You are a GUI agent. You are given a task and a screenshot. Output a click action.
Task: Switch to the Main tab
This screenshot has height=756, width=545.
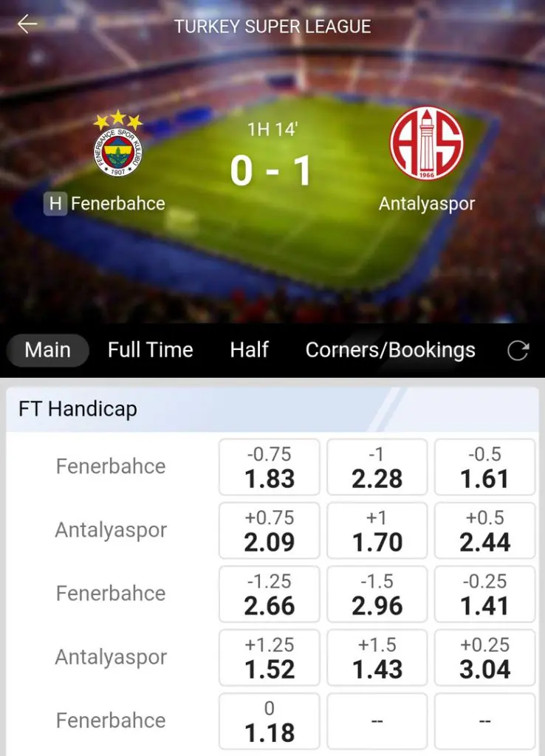click(48, 350)
